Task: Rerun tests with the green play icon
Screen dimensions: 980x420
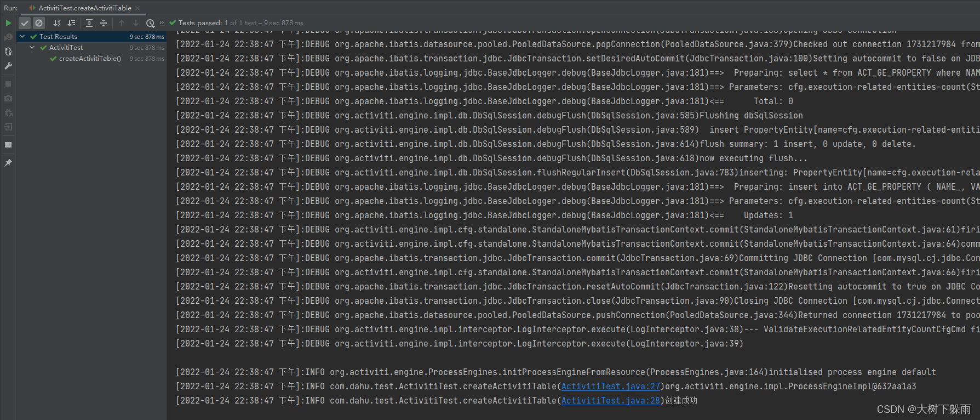Action: coord(8,23)
